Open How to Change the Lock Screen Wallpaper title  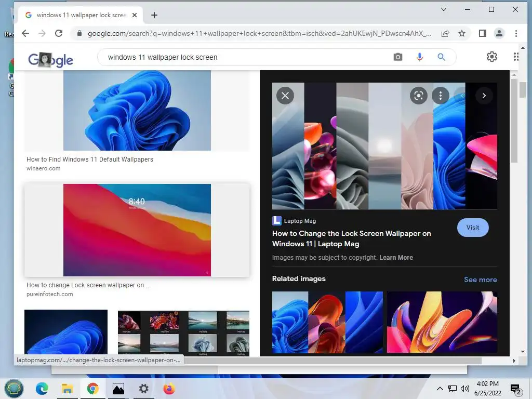pyautogui.click(x=352, y=238)
